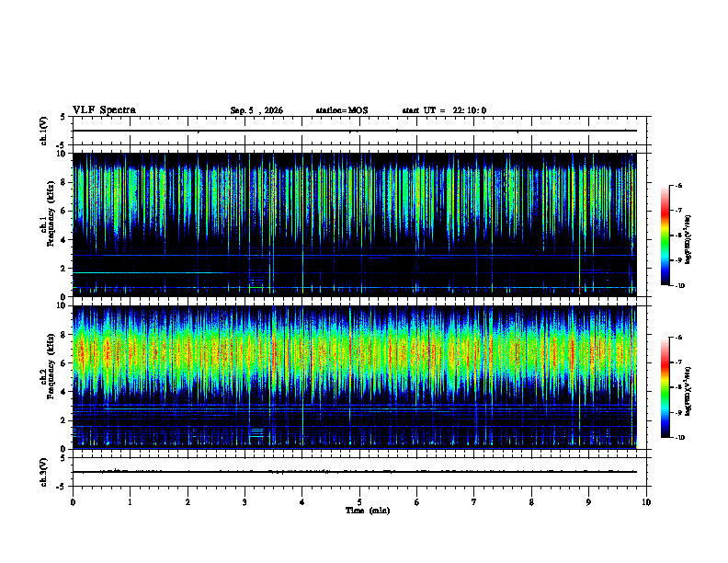Click the date label Sep. 5, 2026
This screenshot has height=563, width=728.
click(256, 110)
